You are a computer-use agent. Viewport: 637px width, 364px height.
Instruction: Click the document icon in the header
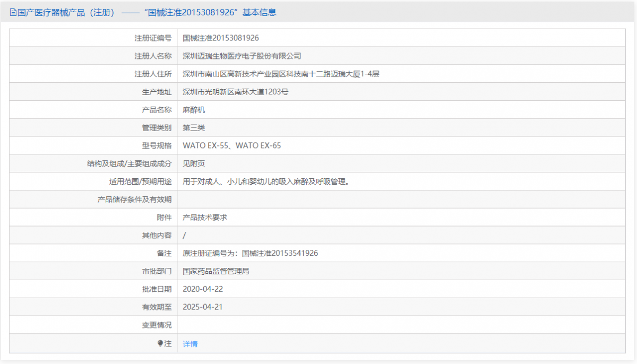coord(13,12)
